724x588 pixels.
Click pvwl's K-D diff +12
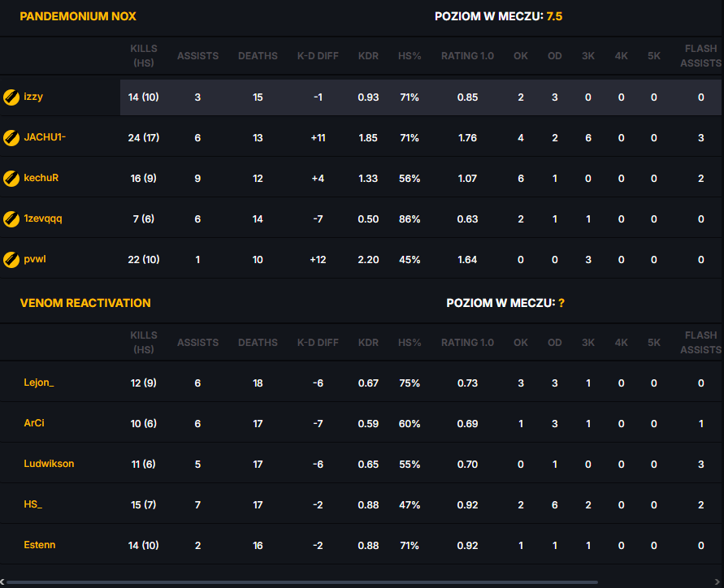point(318,260)
